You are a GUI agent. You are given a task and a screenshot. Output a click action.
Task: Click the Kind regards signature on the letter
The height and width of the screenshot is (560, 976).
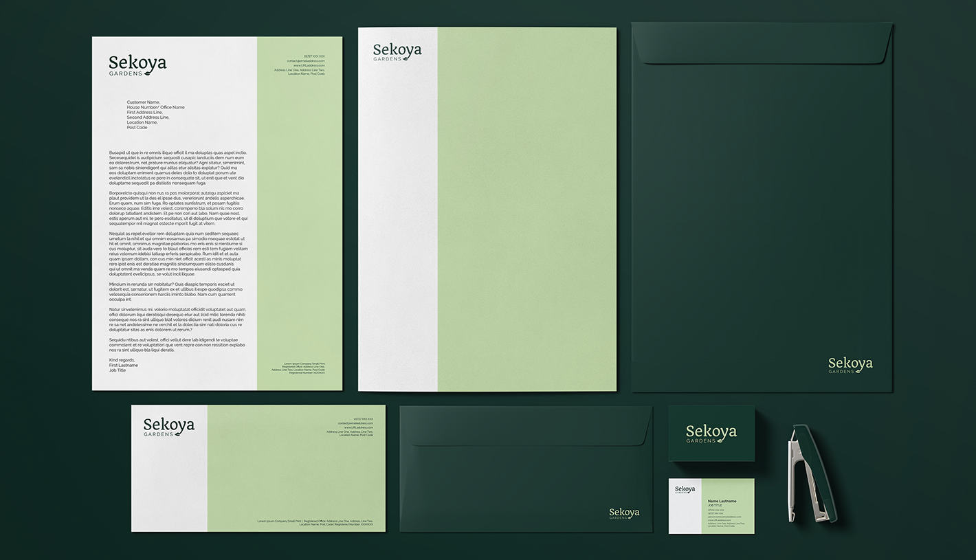[x=123, y=365]
